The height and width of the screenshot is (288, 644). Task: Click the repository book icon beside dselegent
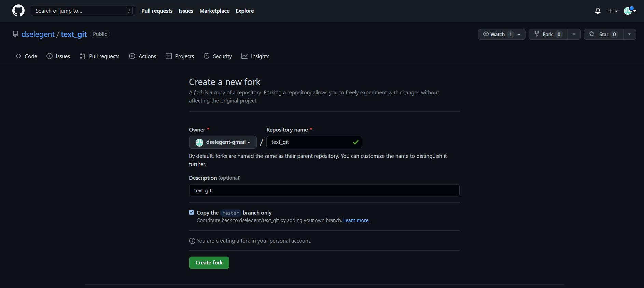15,34
